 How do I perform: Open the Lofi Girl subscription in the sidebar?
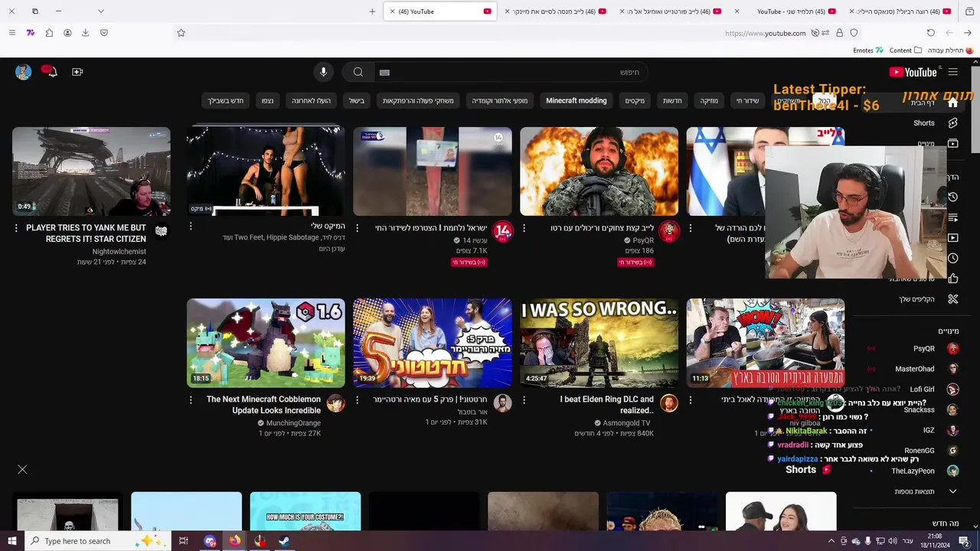(922, 390)
